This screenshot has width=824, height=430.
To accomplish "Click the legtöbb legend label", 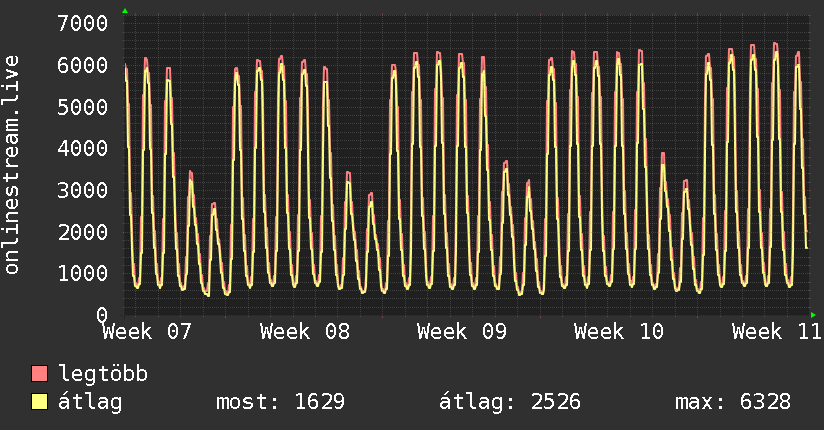I will (x=103, y=373).
